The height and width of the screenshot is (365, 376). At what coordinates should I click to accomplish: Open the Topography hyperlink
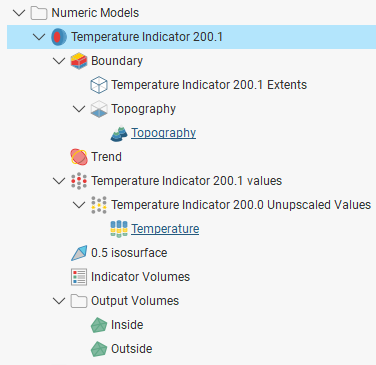point(163,133)
